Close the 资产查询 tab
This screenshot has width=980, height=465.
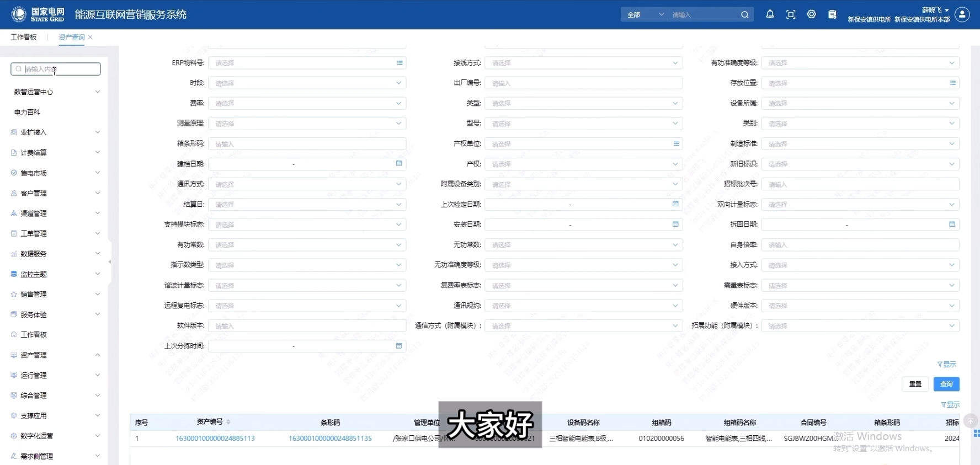(x=90, y=37)
